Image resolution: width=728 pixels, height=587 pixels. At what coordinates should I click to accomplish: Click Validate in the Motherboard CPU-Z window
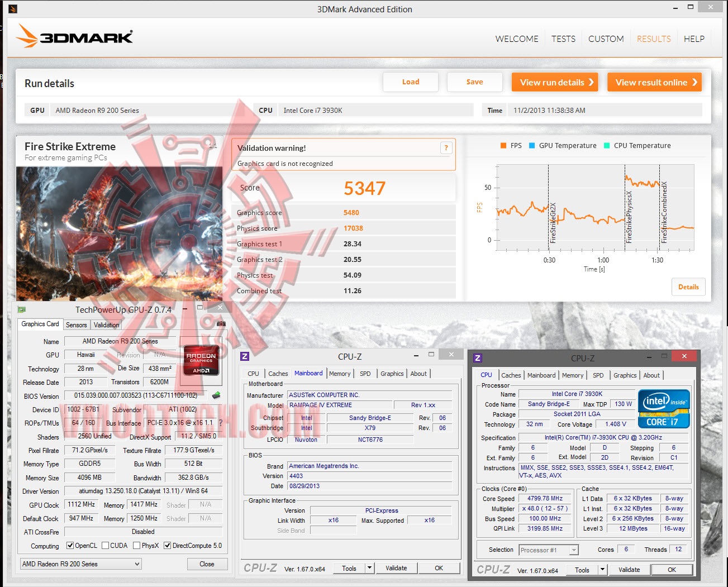click(396, 568)
